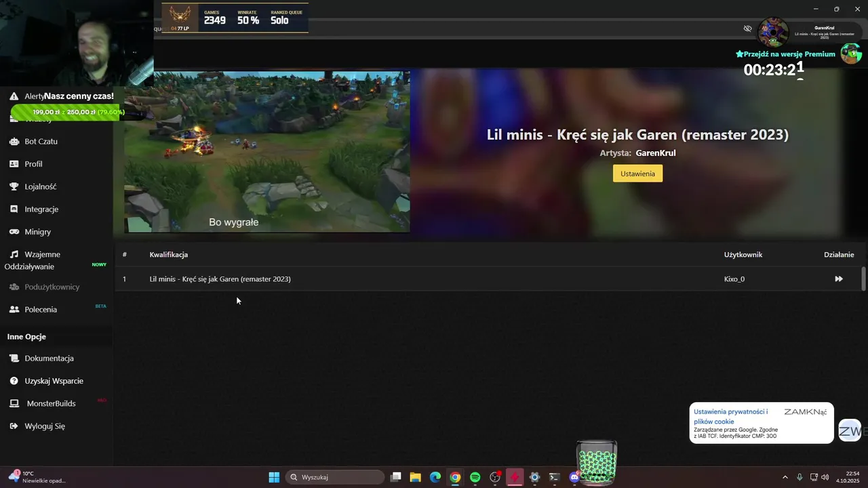The width and height of the screenshot is (868, 488).
Task: Click the Wyloguj Się exit icon
Action: point(14,426)
